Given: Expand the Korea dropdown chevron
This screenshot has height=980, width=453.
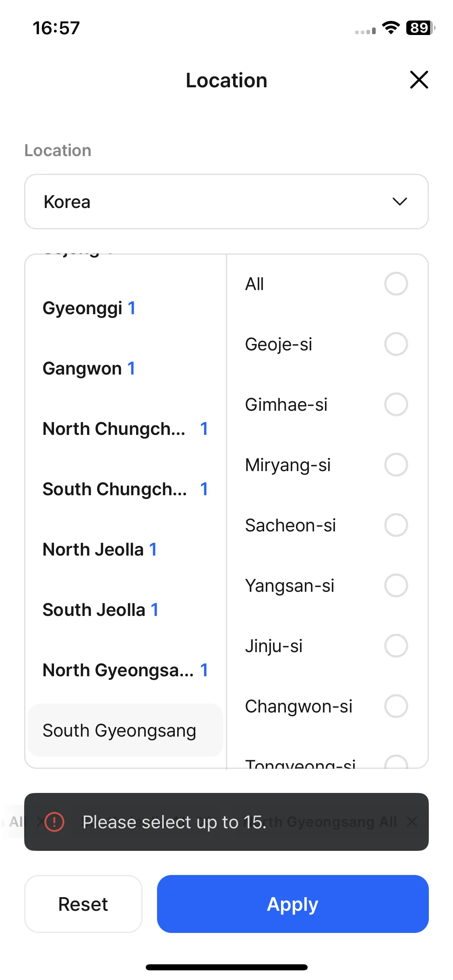Looking at the screenshot, I should click(x=399, y=202).
